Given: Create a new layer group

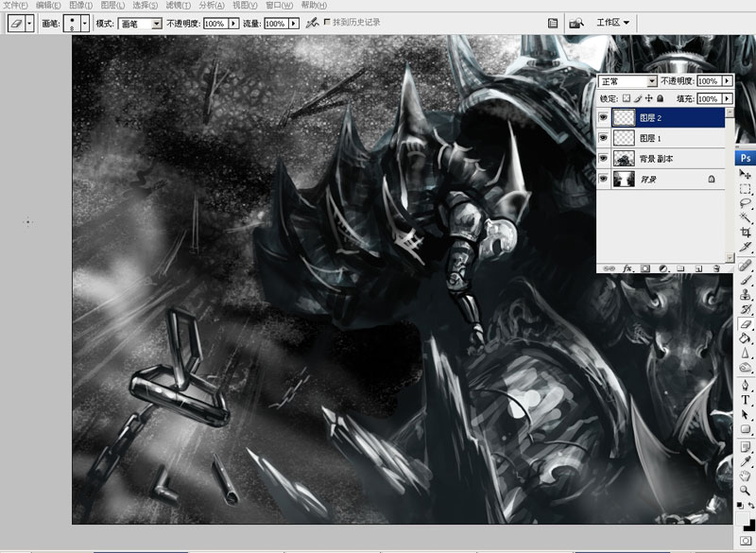Looking at the screenshot, I should click(x=680, y=268).
